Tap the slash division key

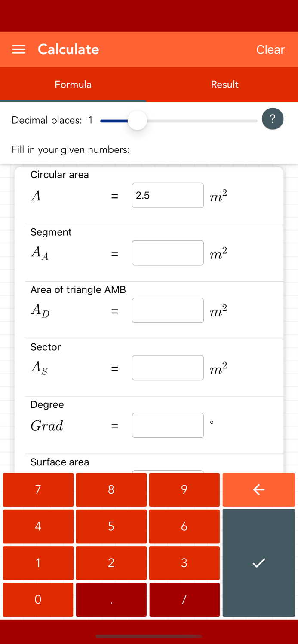[184, 599]
